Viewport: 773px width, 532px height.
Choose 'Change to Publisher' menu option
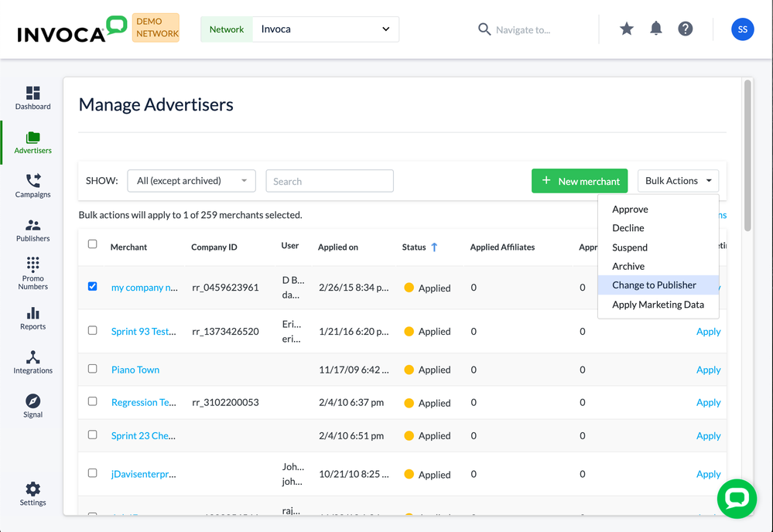click(654, 285)
